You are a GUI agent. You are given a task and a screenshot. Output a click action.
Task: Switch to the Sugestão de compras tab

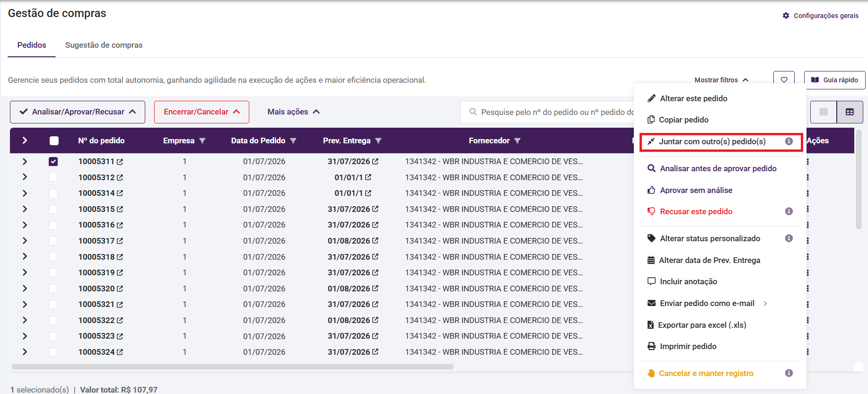(104, 45)
